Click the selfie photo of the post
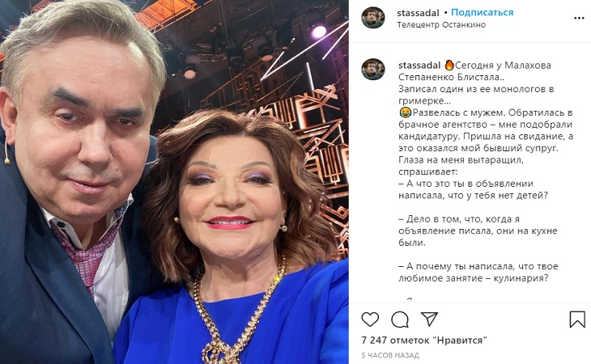Viewport: 591px width, 364px height. (174, 182)
